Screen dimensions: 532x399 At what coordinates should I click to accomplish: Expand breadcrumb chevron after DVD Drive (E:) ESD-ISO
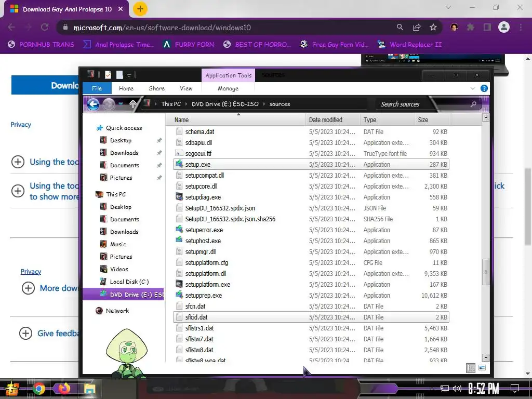(264, 104)
